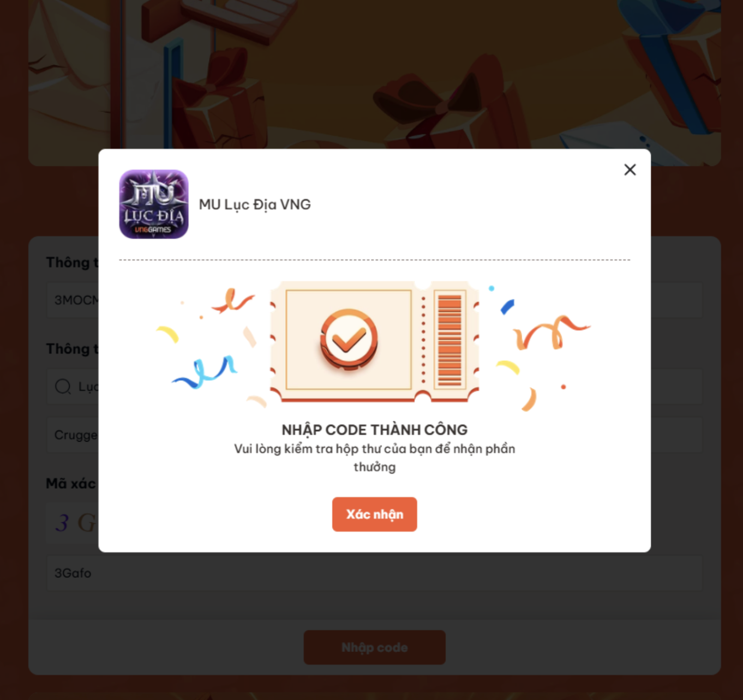Click the yellow confetti piece near the top left
The width and height of the screenshot is (743, 700).
pos(168,334)
